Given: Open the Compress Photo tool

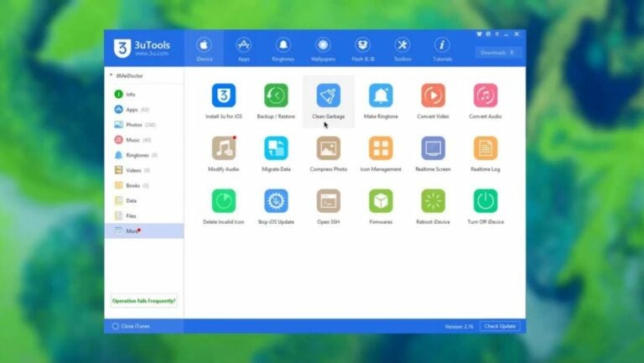Looking at the screenshot, I should click(328, 153).
